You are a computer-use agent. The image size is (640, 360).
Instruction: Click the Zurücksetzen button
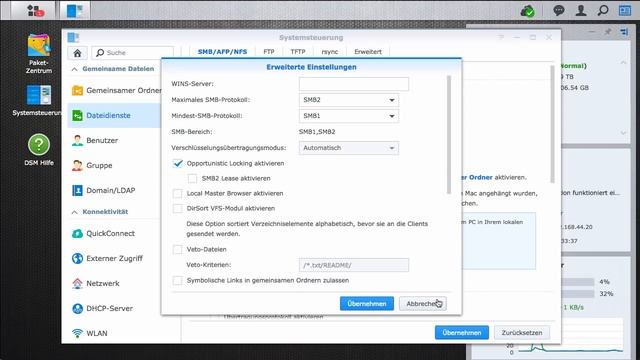point(522,333)
